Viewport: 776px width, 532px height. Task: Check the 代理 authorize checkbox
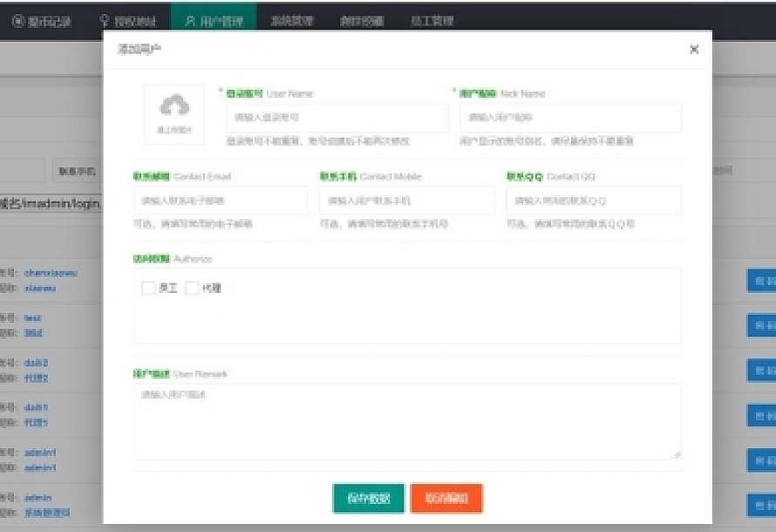(192, 288)
